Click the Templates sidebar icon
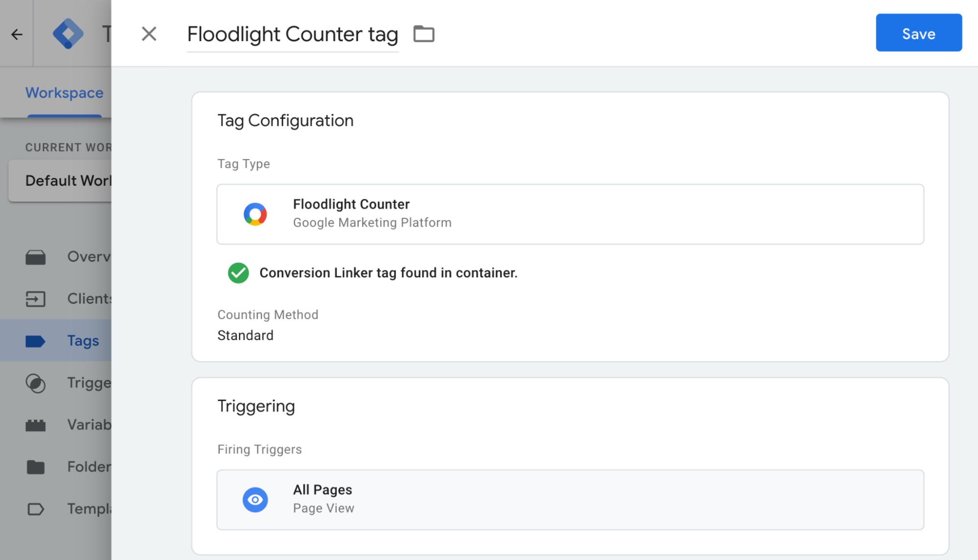 (36, 508)
